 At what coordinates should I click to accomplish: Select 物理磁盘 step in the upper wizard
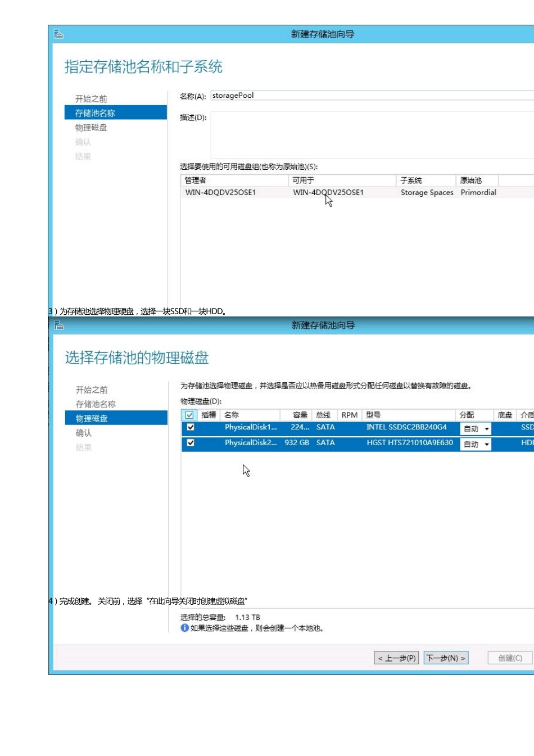pyautogui.click(x=91, y=128)
